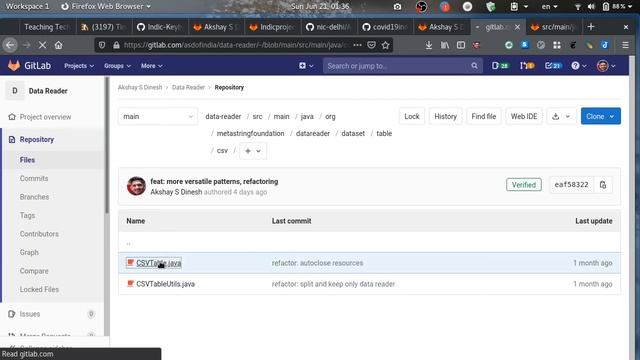Open the Firefox downloads arrow icon

(429, 45)
